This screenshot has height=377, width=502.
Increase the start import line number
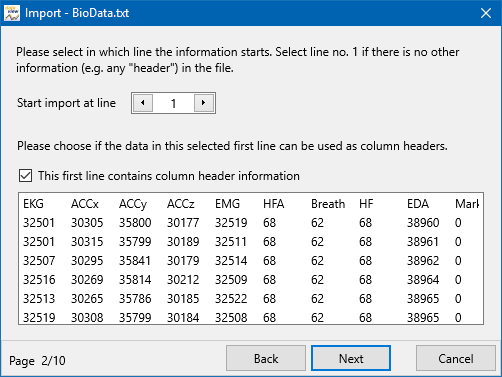(x=204, y=103)
